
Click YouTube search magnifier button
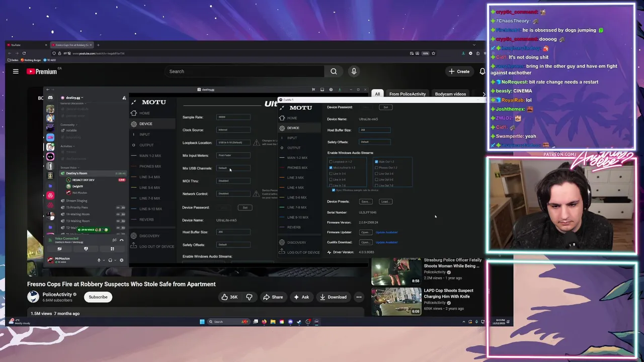click(334, 71)
